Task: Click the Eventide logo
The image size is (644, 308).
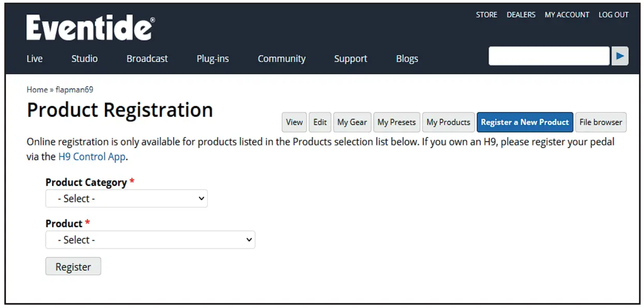Action: click(90, 28)
